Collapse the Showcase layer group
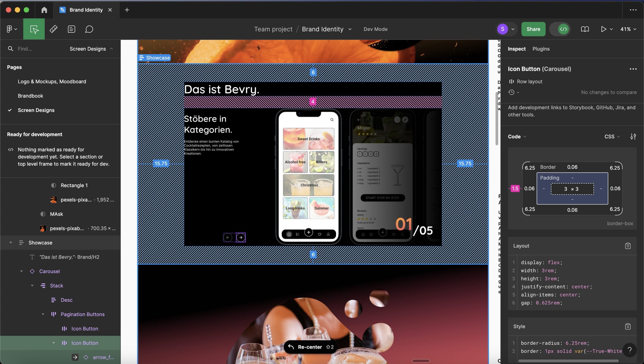The height and width of the screenshot is (364, 644). pos(11,243)
